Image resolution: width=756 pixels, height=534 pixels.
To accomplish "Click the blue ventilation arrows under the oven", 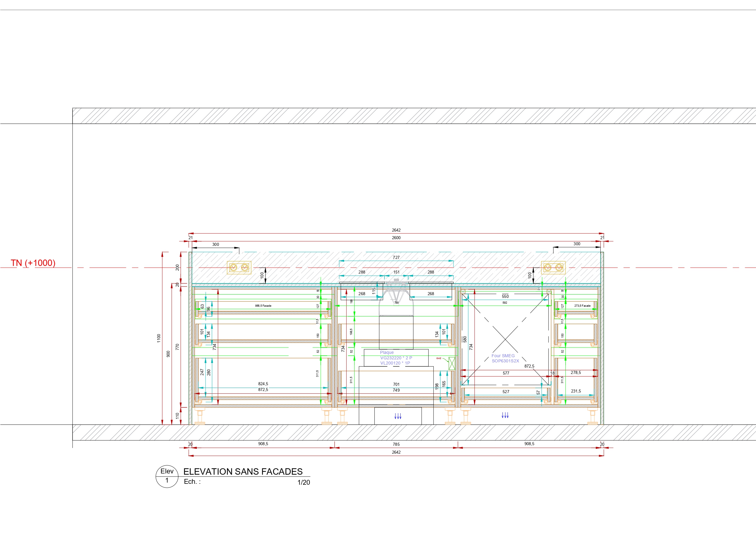I will (x=505, y=415).
